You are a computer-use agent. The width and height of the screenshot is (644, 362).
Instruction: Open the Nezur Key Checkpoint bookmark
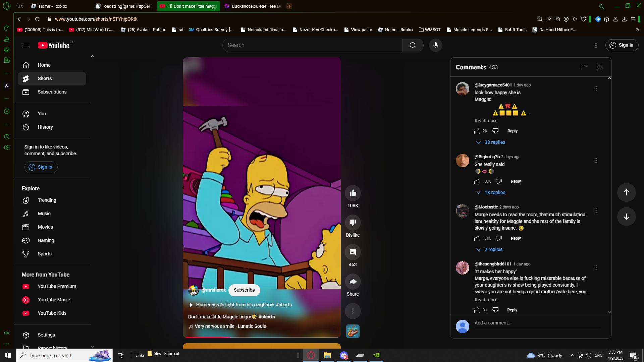pyautogui.click(x=316, y=29)
